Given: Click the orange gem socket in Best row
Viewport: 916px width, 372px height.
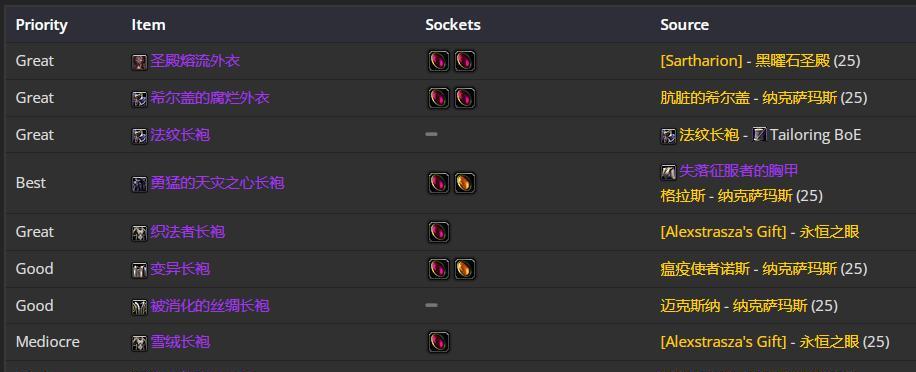Looking at the screenshot, I should [465, 183].
